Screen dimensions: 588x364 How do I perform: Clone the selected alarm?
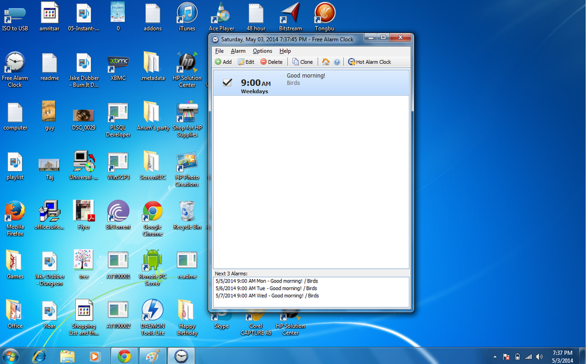(303, 62)
